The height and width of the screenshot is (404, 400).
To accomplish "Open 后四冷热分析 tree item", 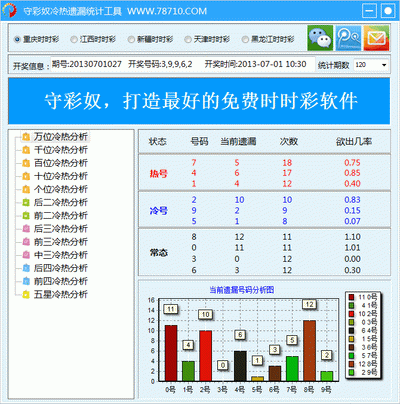I will click(x=61, y=268).
